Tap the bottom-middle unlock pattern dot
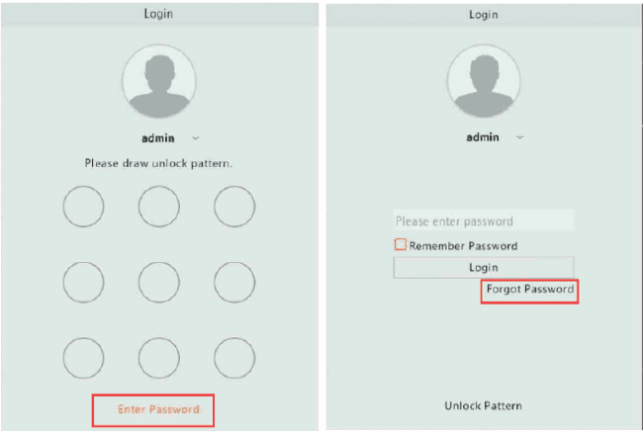This screenshot has width=643, height=432. coord(159,358)
